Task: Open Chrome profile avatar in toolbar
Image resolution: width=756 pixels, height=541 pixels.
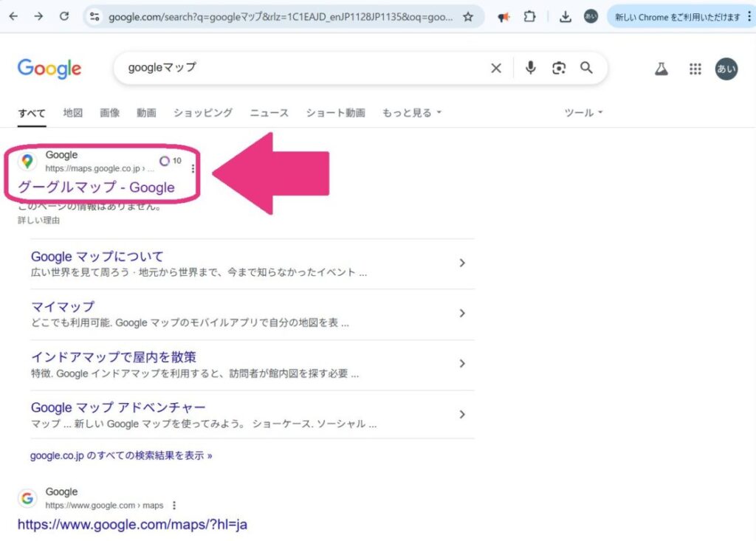Action: tap(591, 17)
